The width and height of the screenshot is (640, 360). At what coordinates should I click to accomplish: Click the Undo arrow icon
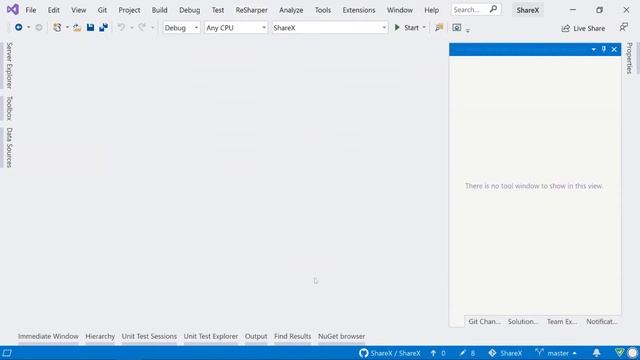121,27
